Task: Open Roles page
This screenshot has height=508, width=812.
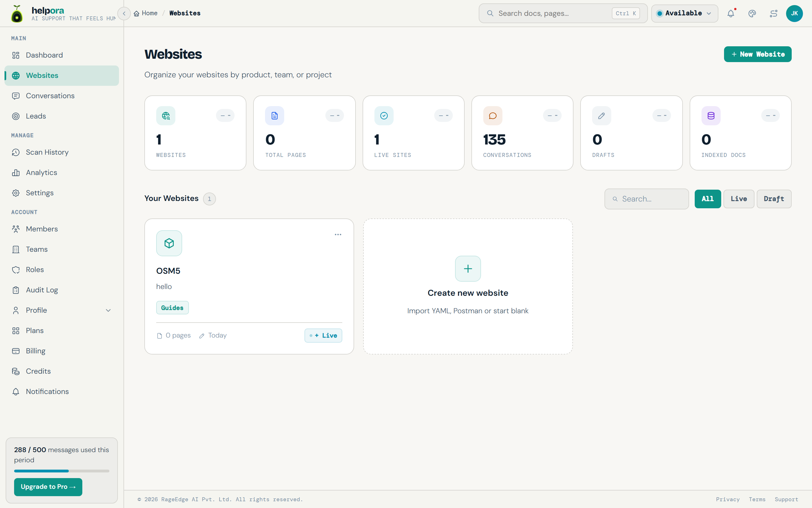Action: tap(62, 270)
